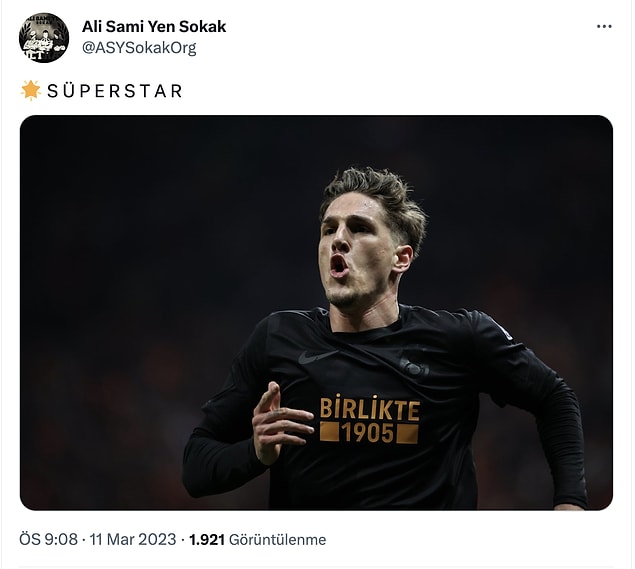Click the 1905 number on the jersey

click(368, 433)
